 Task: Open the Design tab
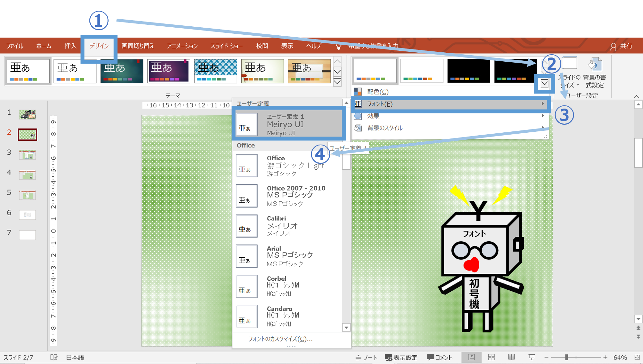[99, 46]
